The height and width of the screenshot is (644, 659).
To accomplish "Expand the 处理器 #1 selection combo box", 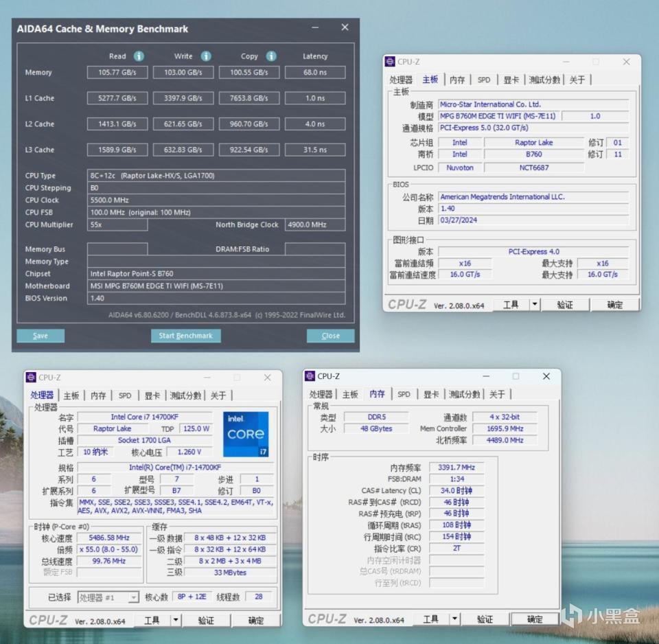I will tap(132, 597).
